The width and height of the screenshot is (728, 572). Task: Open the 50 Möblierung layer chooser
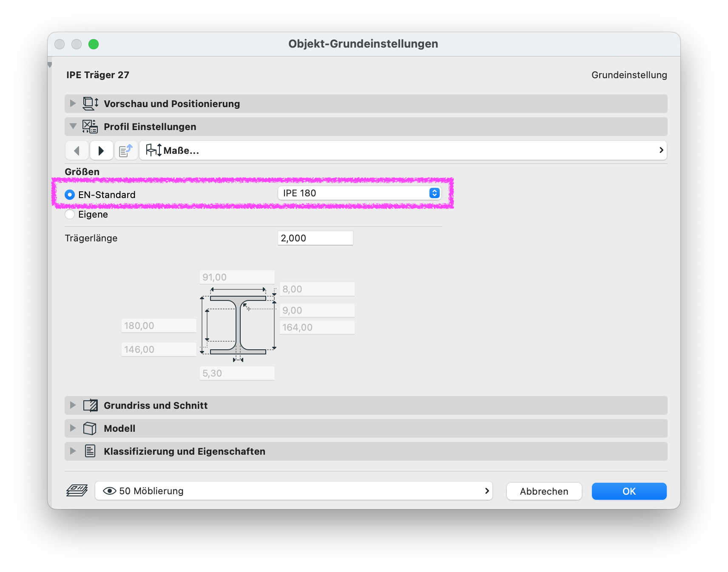294,491
